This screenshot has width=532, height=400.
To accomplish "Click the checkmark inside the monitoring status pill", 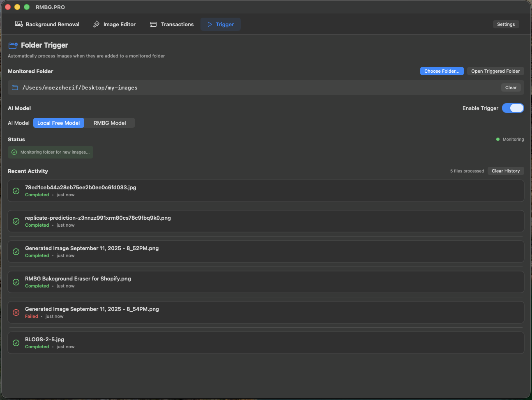I will tap(14, 152).
